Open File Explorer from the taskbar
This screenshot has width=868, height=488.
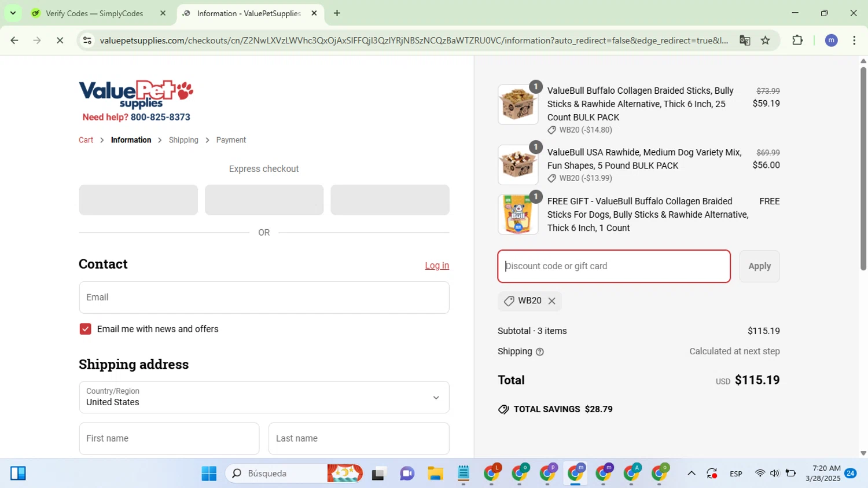pyautogui.click(x=435, y=474)
